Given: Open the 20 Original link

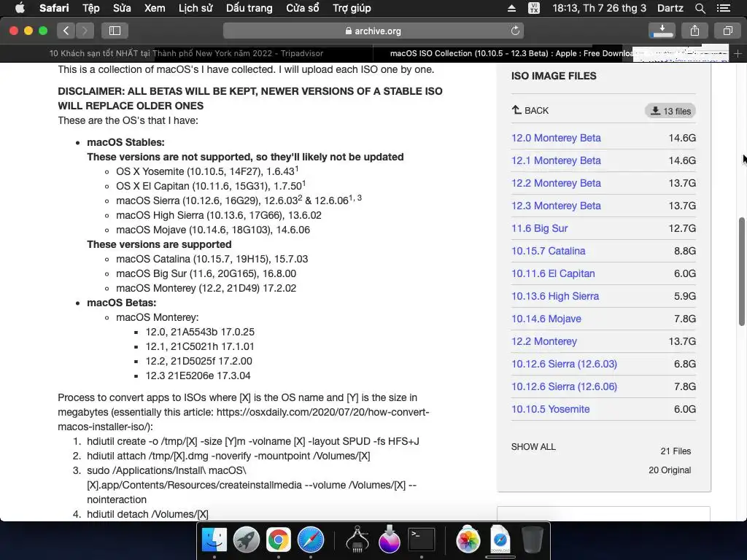Looking at the screenshot, I should tap(670, 470).
